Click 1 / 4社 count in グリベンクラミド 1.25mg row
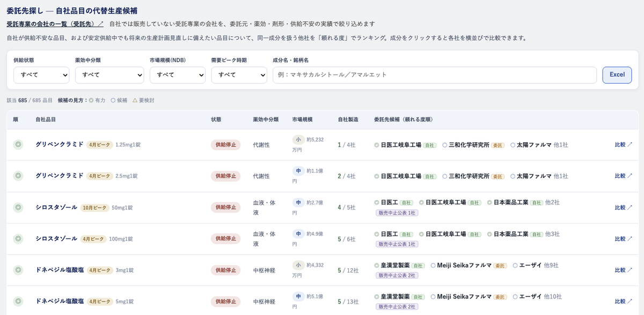 (x=346, y=145)
